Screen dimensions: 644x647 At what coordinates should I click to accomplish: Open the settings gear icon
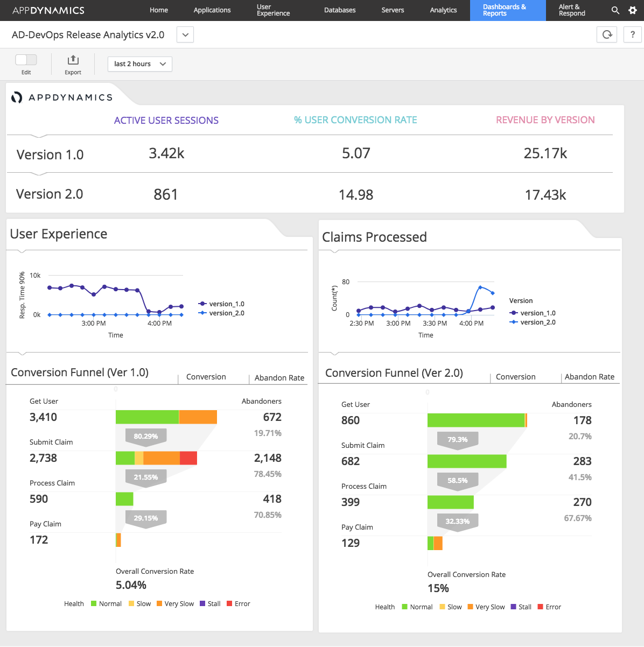(633, 10)
